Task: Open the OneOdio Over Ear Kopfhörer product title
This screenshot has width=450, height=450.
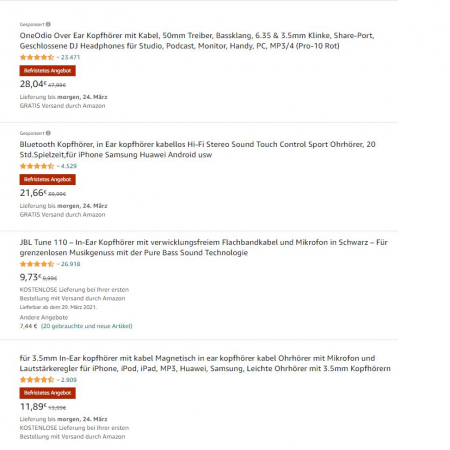Action: tap(197, 41)
